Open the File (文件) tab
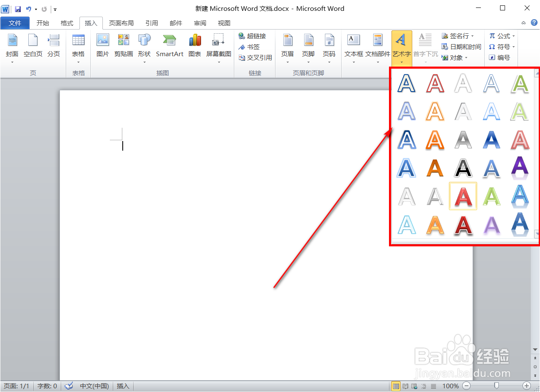 click(x=15, y=23)
